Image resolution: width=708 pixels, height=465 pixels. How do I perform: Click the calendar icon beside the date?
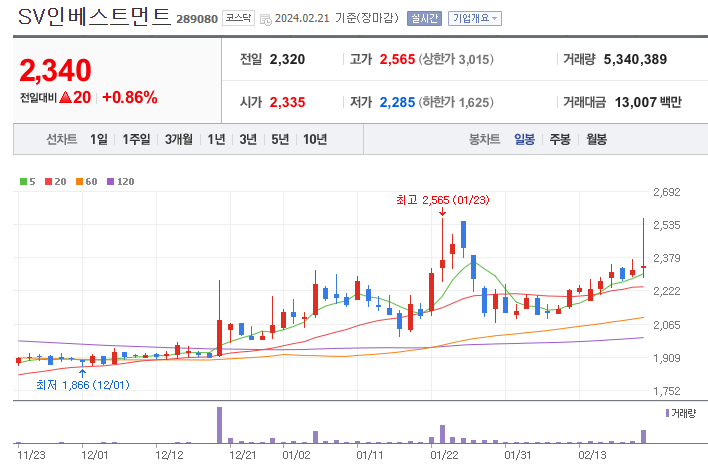pos(266,19)
